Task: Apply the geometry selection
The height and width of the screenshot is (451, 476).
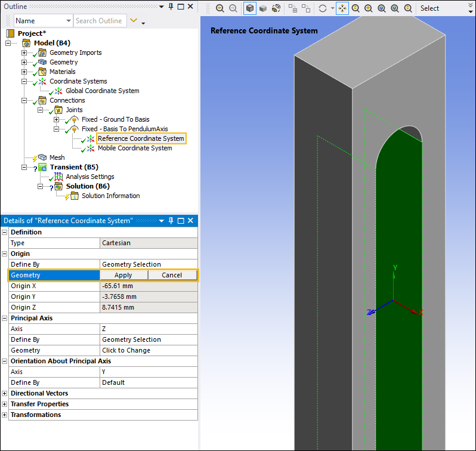Action: point(123,275)
